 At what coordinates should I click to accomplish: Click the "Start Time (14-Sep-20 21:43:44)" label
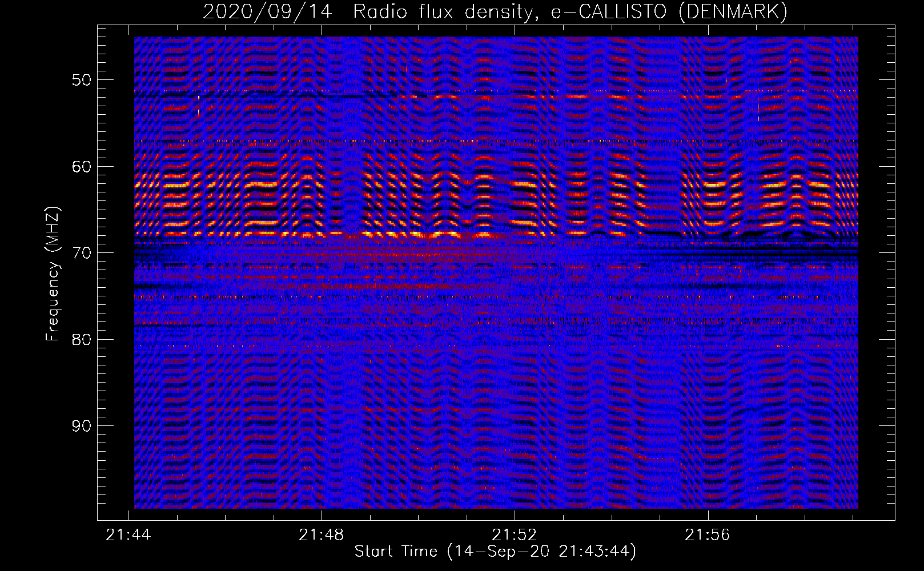(x=495, y=552)
